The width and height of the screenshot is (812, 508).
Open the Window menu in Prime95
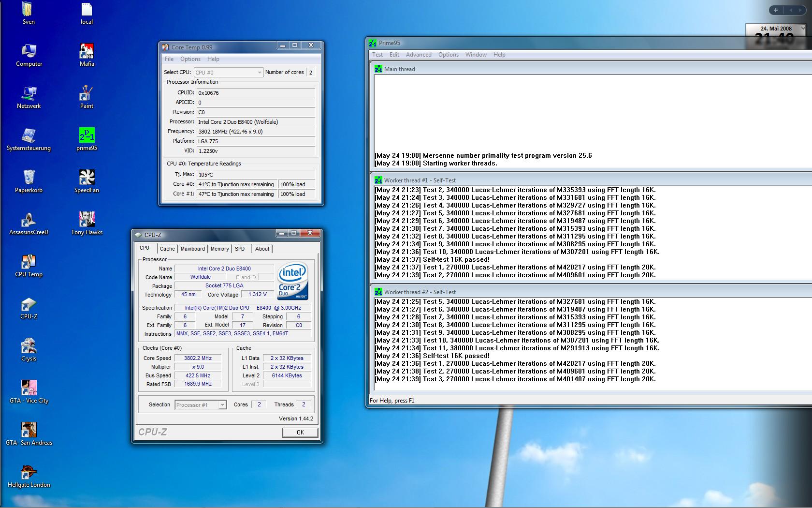click(476, 55)
